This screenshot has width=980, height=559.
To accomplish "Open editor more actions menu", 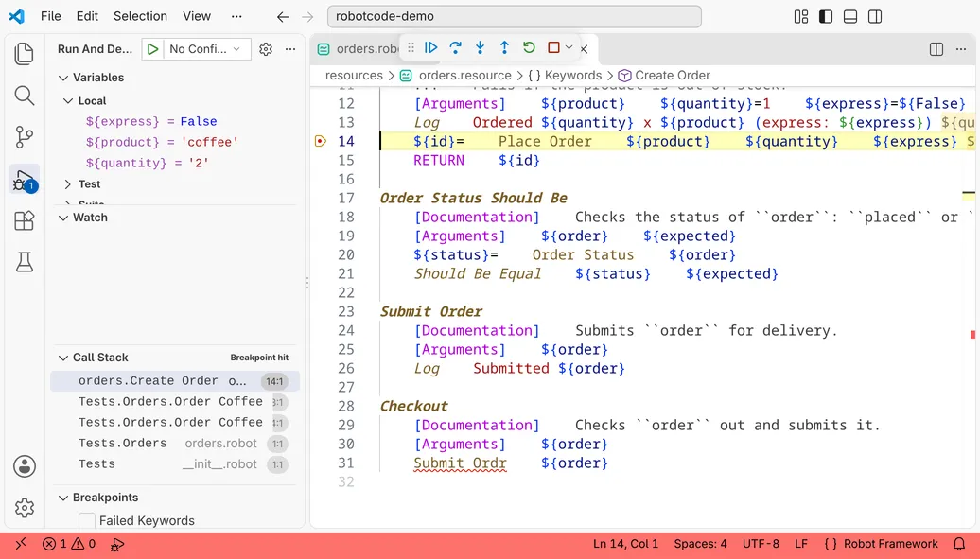I will point(961,49).
